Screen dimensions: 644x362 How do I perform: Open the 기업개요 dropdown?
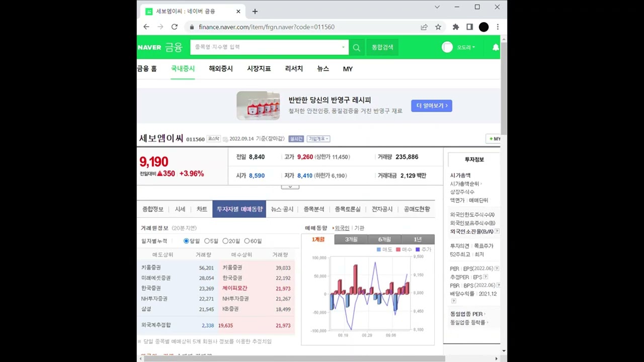(x=318, y=139)
